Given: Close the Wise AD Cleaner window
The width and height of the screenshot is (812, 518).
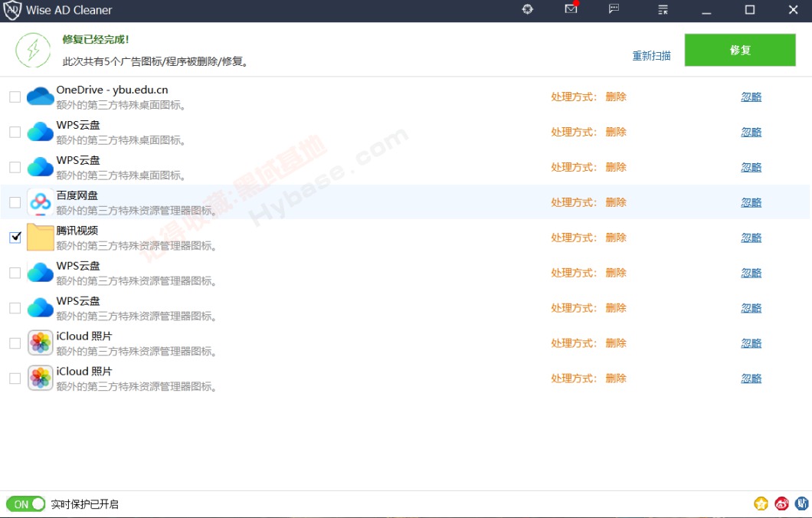Looking at the screenshot, I should (793, 10).
